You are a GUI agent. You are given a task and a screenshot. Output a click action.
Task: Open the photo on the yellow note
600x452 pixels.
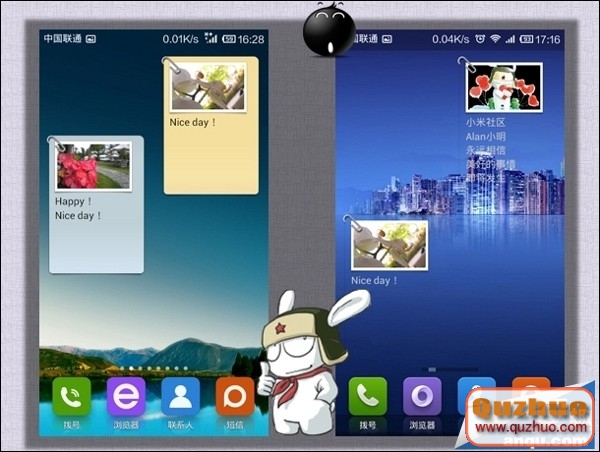tap(208, 87)
